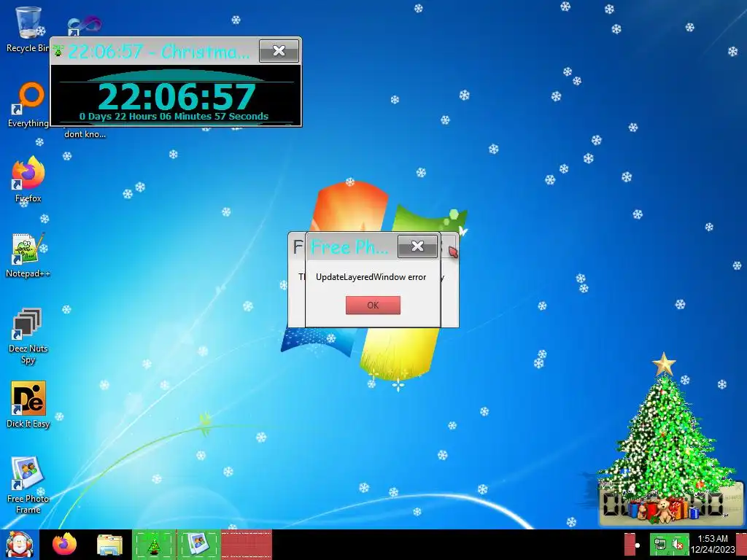This screenshot has height=560, width=747.
Task: Switch to Christmas countdown taskbar button
Action: (x=154, y=544)
